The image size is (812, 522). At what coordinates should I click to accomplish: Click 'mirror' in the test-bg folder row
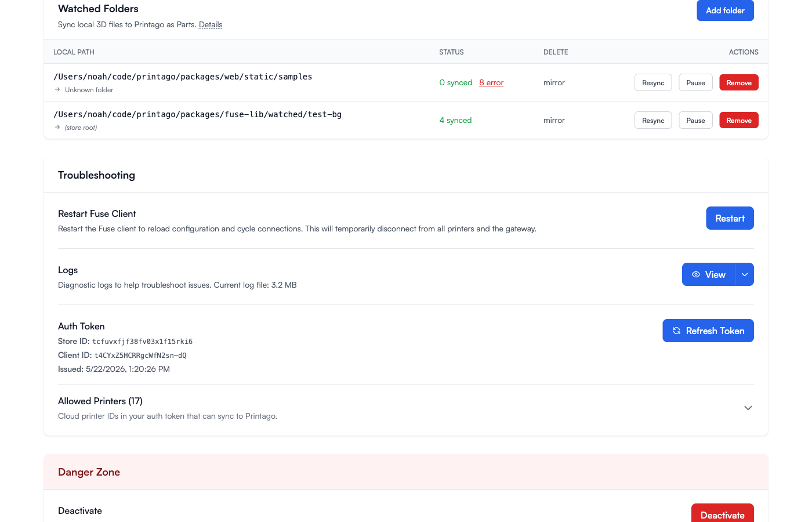pyautogui.click(x=554, y=120)
